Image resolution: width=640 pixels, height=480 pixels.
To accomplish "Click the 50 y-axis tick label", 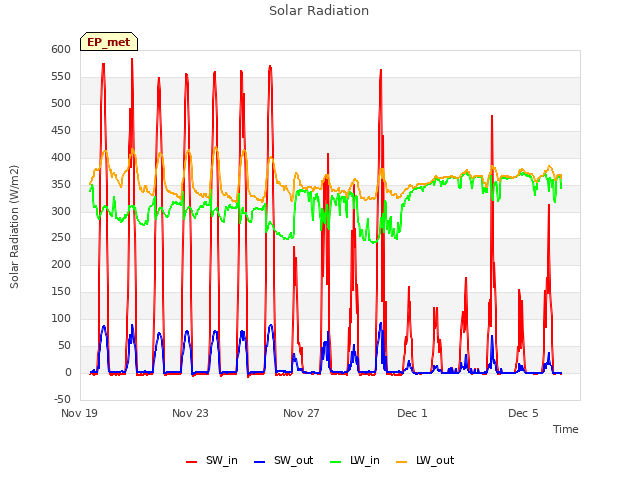I will [x=64, y=345].
